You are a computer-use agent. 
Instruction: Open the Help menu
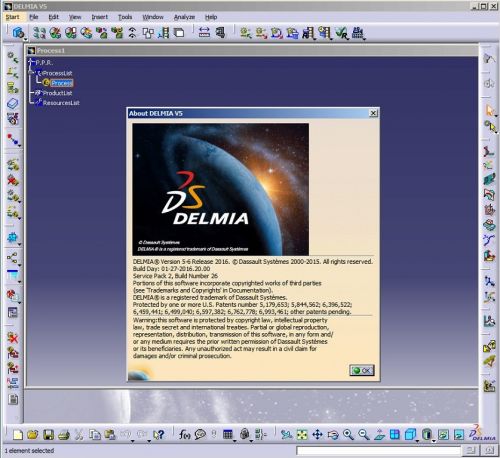click(211, 17)
